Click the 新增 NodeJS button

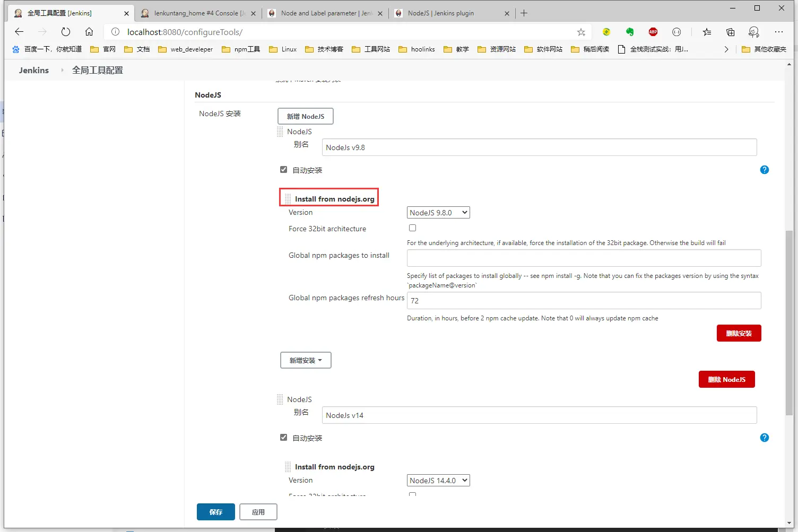[x=306, y=116]
